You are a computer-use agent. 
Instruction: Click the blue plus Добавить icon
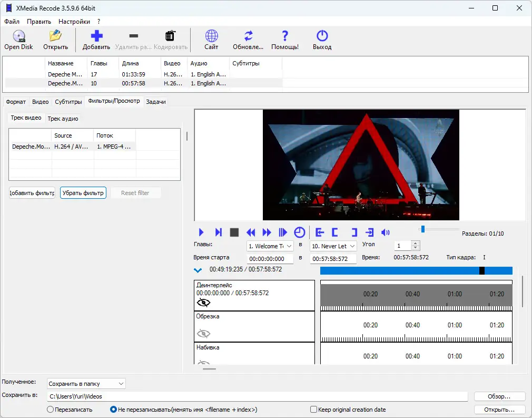[x=96, y=40]
